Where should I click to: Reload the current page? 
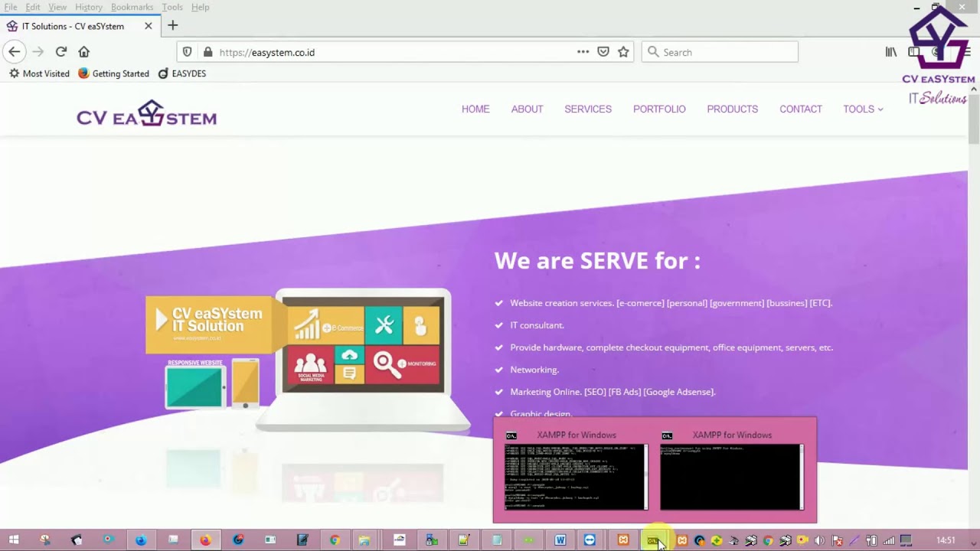pyautogui.click(x=61, y=52)
